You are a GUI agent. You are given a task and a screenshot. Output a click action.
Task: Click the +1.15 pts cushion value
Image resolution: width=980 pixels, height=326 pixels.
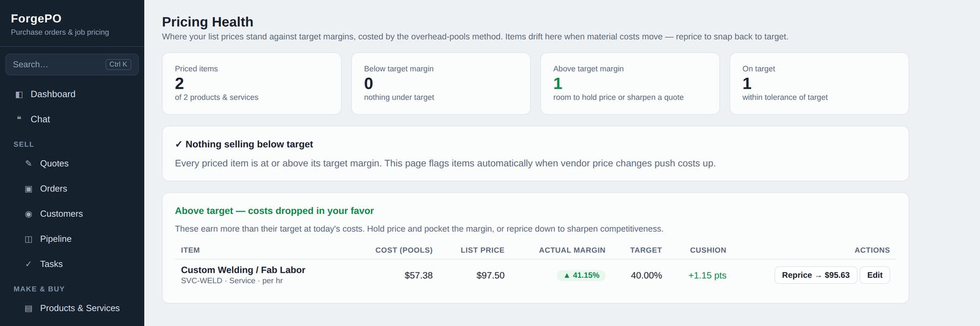(x=707, y=275)
